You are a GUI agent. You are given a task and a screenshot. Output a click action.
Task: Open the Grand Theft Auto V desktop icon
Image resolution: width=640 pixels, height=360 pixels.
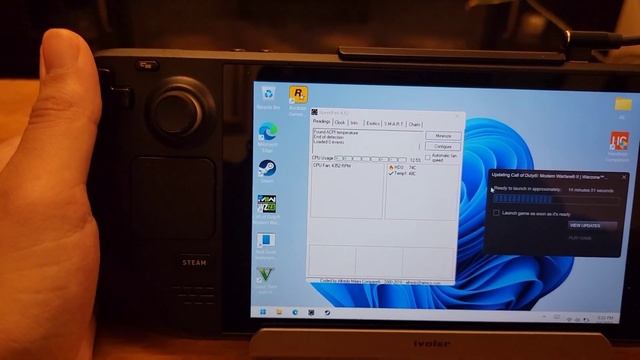(x=265, y=280)
